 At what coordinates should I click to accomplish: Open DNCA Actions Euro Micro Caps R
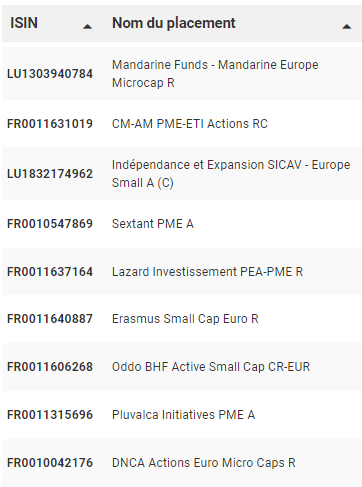click(204, 463)
